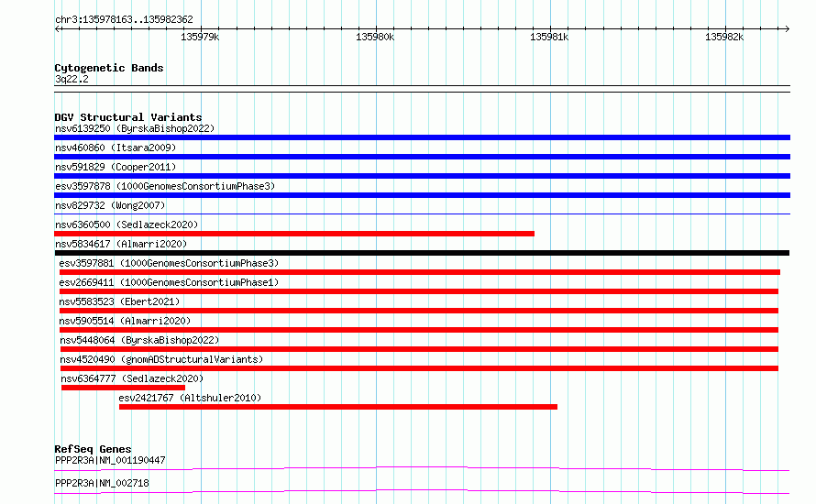
Task: Select the red bar under nsv5583523
Action: point(419,311)
